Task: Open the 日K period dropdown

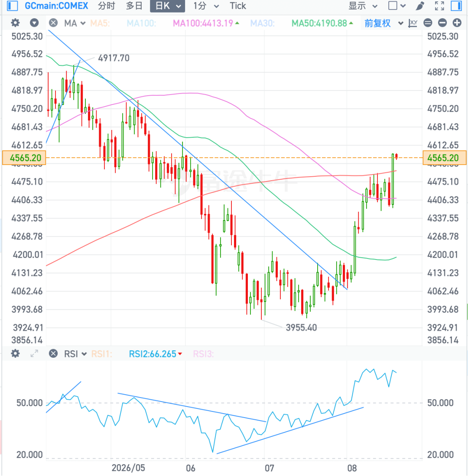Action: [167, 6]
